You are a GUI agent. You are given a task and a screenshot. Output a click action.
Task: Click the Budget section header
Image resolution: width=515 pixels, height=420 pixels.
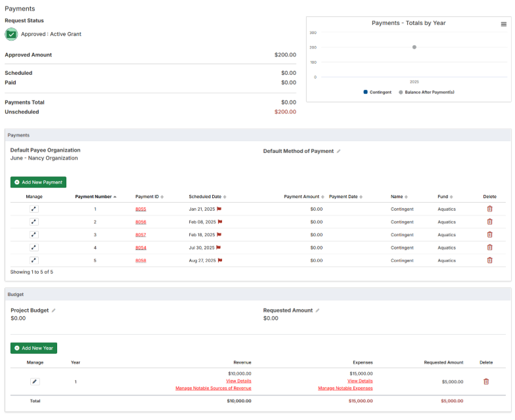(257, 294)
